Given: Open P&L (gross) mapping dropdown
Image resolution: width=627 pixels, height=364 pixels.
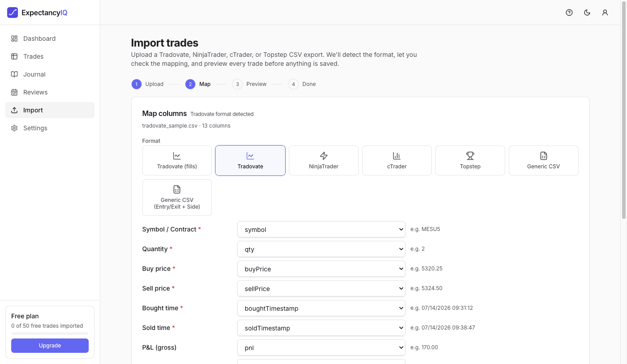Looking at the screenshot, I should pos(321,347).
